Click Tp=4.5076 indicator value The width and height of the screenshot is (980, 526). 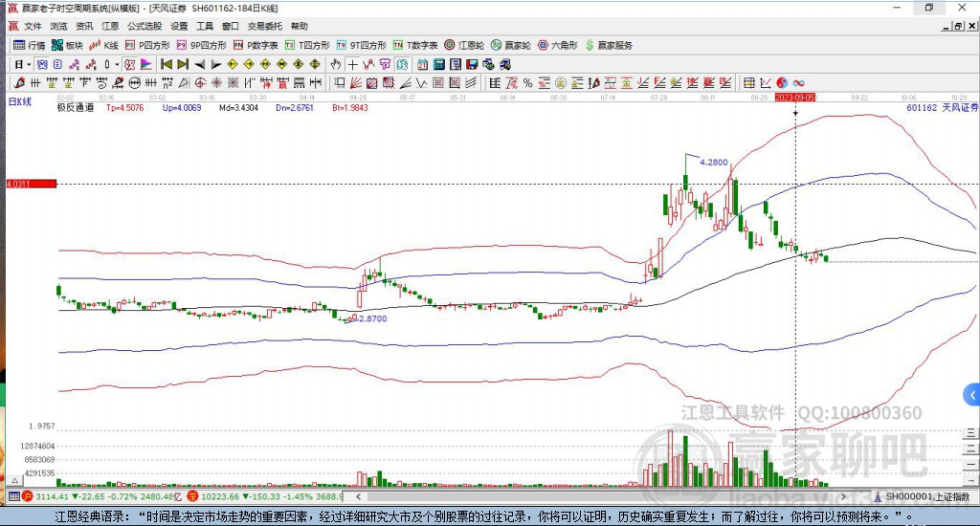pos(125,107)
